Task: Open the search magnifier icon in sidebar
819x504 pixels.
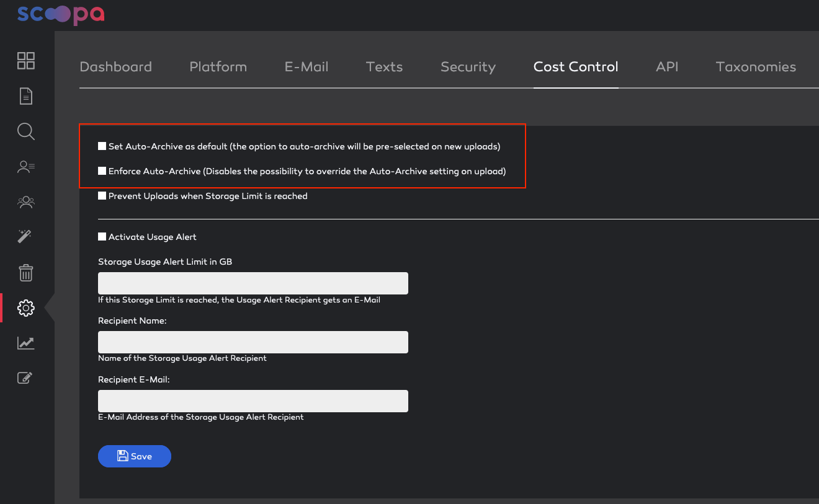Action: coord(26,131)
